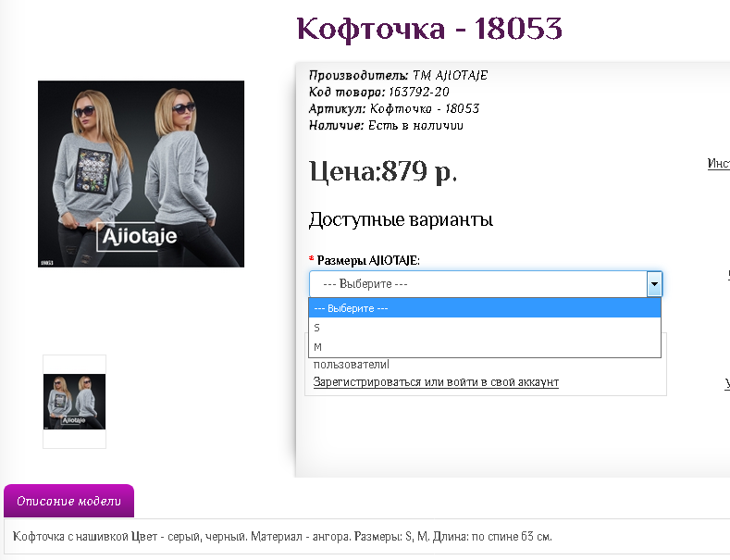Image resolution: width=730 pixels, height=560 pixels.
Task: Select size S from the dropdown list
Action: click(x=485, y=328)
